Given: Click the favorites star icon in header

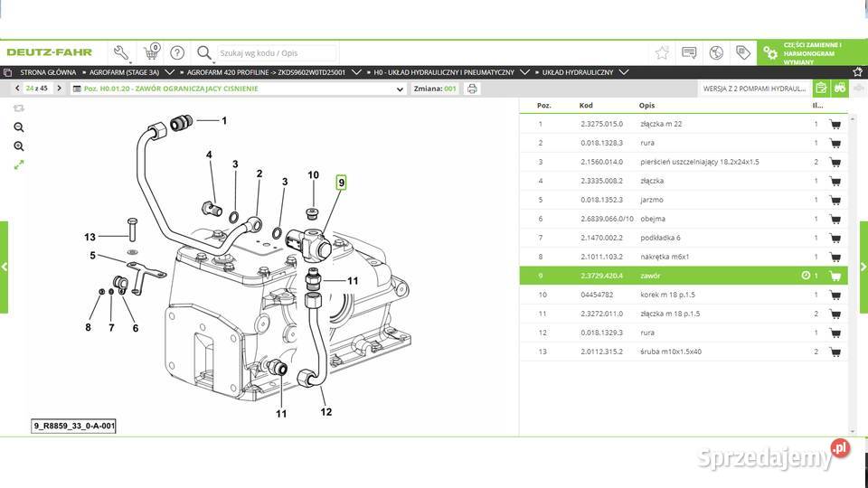Looking at the screenshot, I should point(662,52).
